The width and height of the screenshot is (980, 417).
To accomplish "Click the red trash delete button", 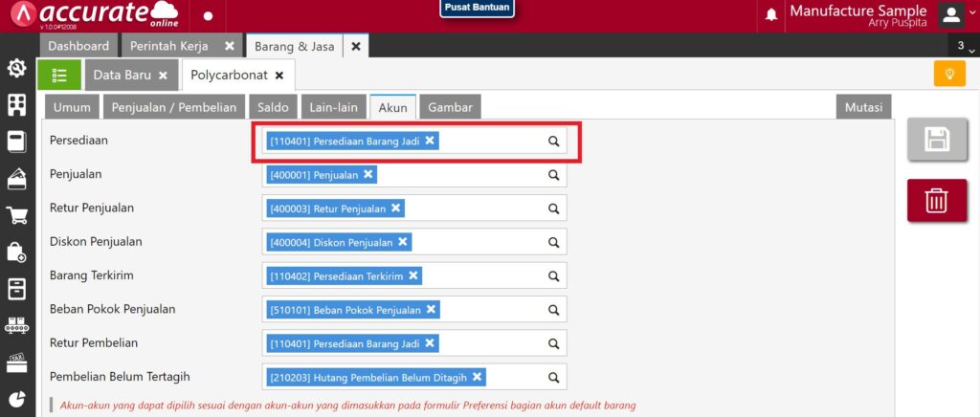I will coord(937,201).
